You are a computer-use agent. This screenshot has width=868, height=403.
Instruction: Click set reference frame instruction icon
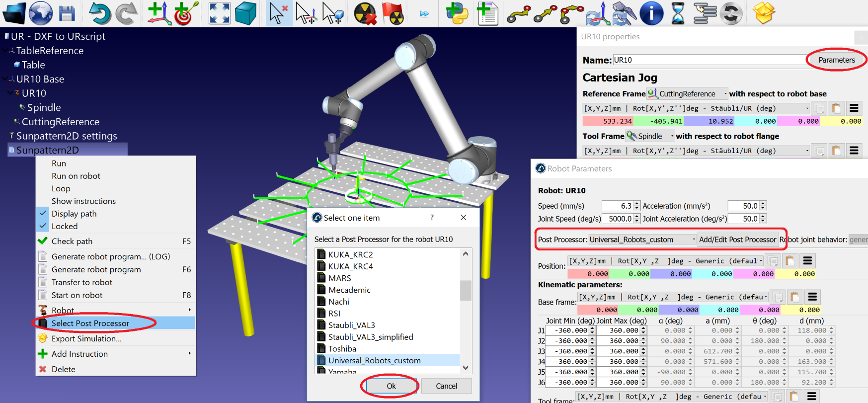598,13
